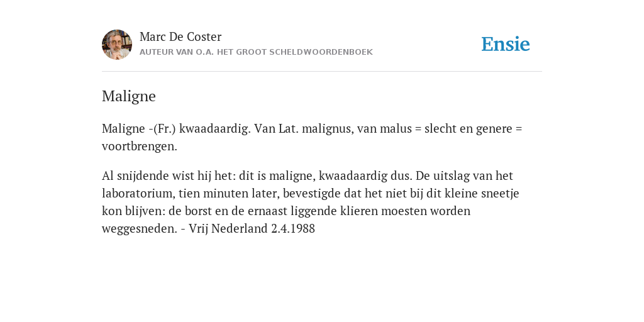Click Marc De Coster's round avatar photo

point(116,45)
